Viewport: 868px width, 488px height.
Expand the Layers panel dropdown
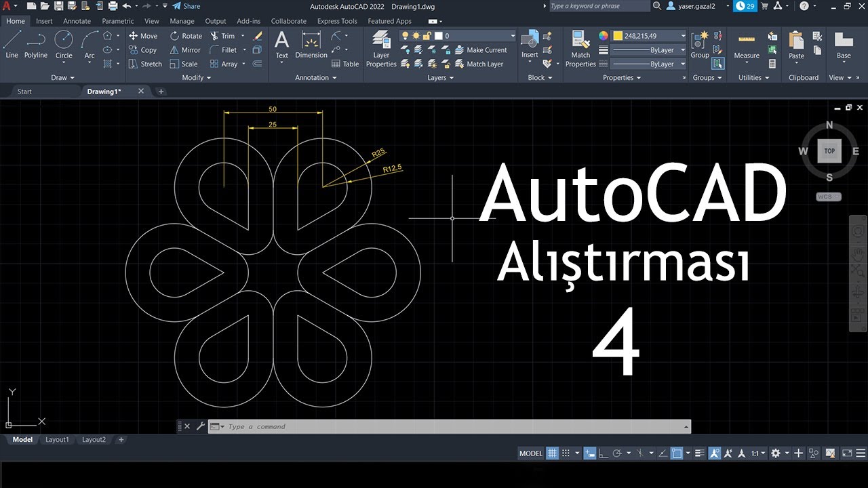440,78
